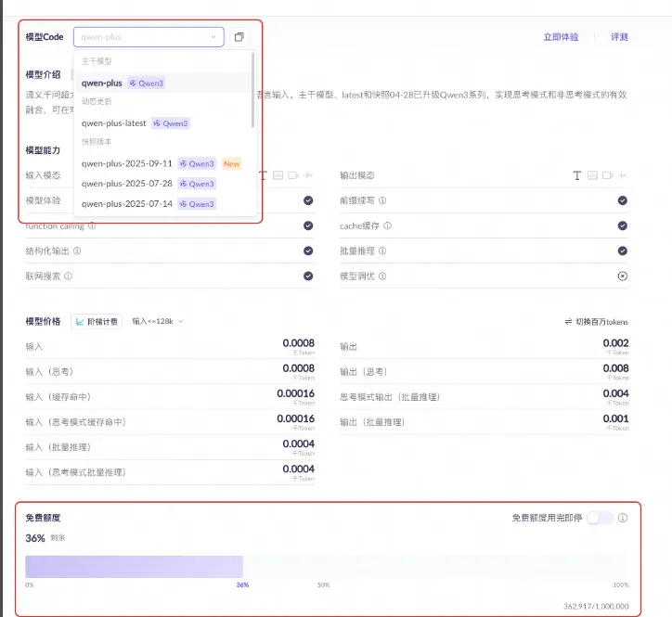Select qwen-plus main model option

pyautogui.click(x=163, y=84)
